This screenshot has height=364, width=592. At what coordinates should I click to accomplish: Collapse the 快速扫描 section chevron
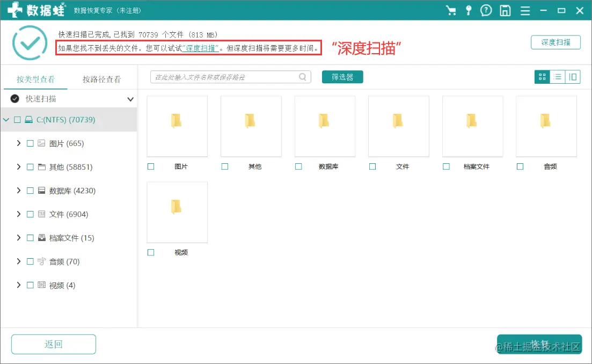[x=130, y=99]
